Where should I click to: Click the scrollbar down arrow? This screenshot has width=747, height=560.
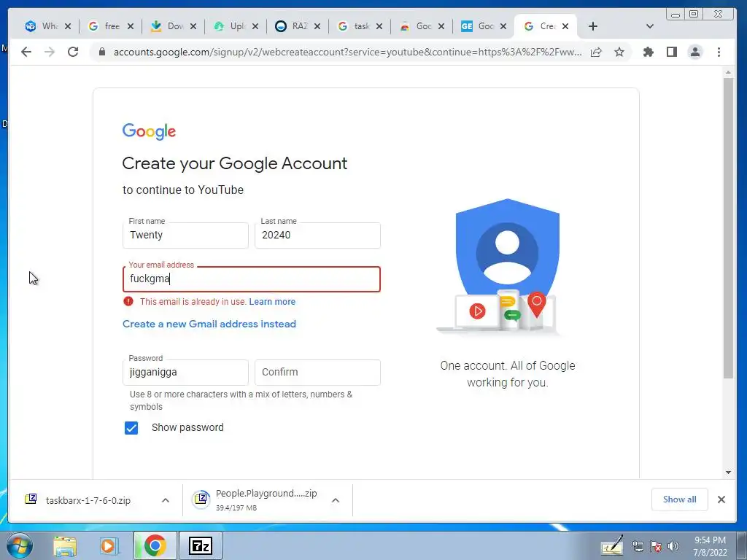pos(728,472)
